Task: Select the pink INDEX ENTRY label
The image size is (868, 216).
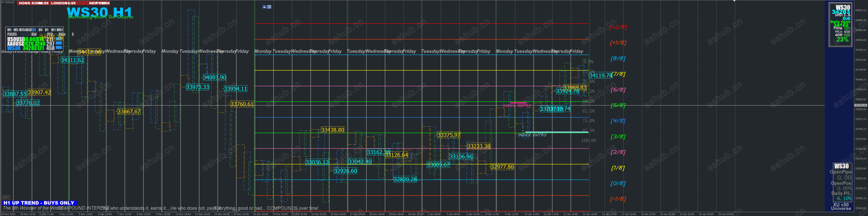Action: 517,105
